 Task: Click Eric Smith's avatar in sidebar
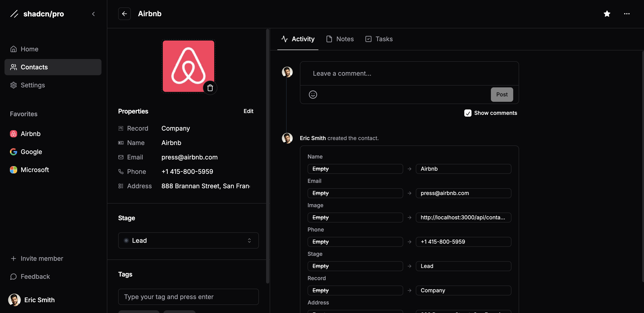tap(14, 300)
